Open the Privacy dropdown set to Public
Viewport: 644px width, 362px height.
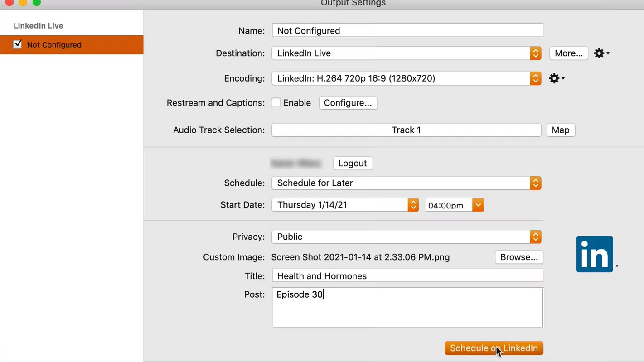click(x=407, y=237)
